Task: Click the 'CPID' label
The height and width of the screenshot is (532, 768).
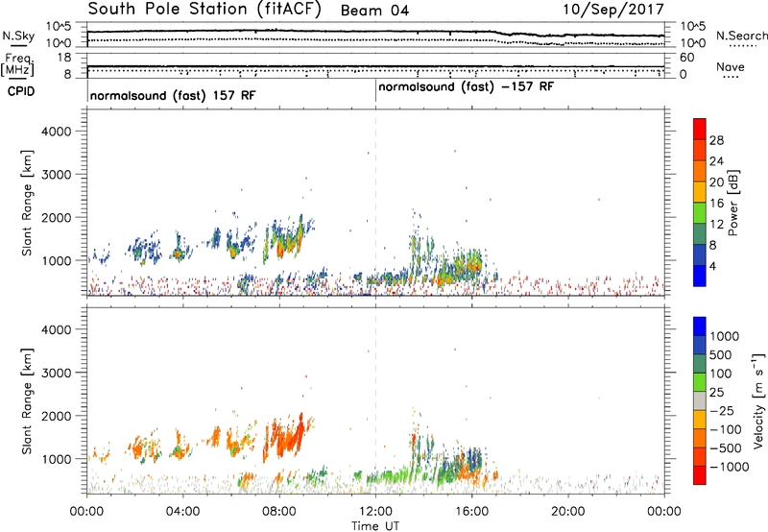Action: point(21,91)
